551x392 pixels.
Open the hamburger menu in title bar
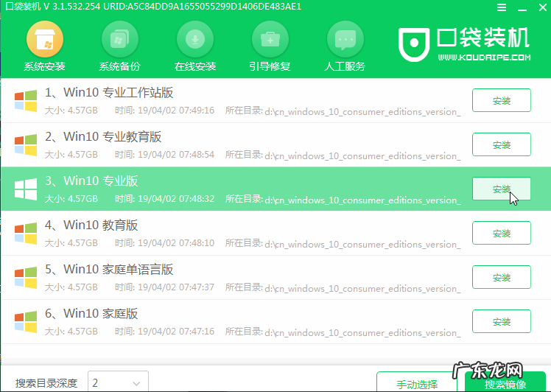tap(502, 7)
